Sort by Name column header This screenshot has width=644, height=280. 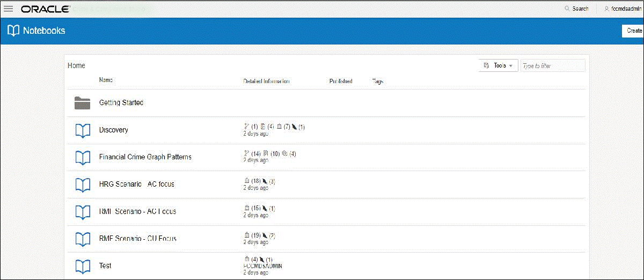pyautogui.click(x=106, y=80)
